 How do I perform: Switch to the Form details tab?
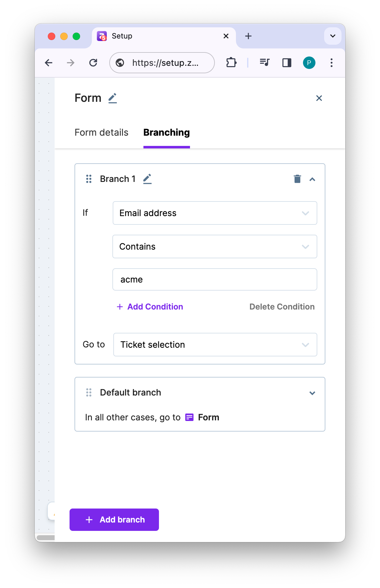point(102,133)
